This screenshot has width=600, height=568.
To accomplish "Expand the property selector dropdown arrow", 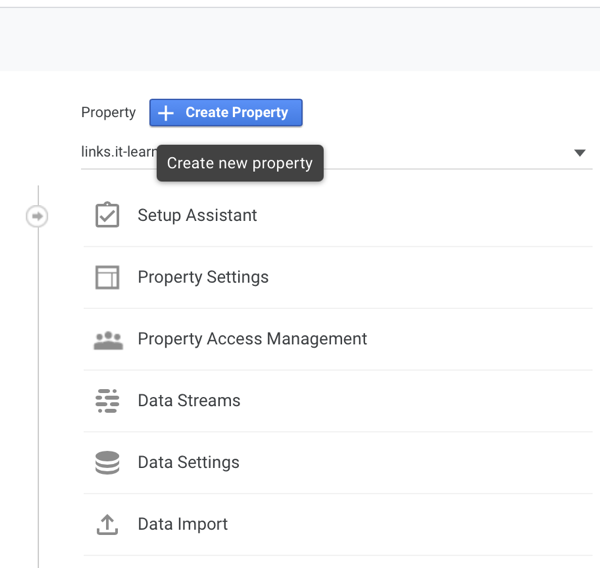I will pyautogui.click(x=579, y=153).
